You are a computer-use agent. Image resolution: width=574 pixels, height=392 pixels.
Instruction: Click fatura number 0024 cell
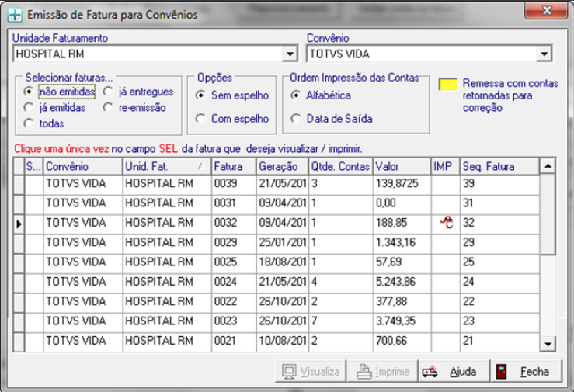[x=234, y=282]
